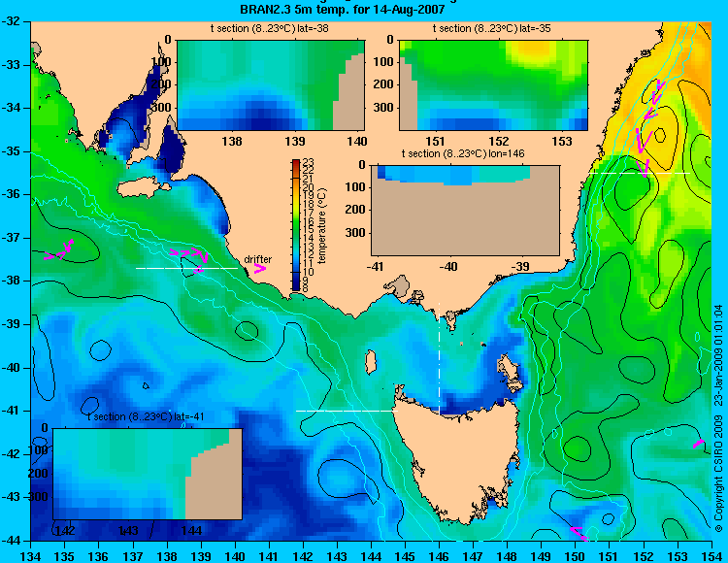
Task: Click longitude tick 152 in the lat=-35 inset
Action: pos(499,141)
